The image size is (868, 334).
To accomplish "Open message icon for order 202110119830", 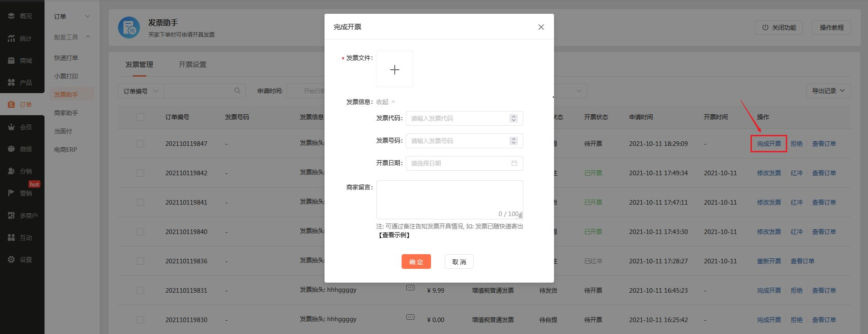I will coord(410,317).
